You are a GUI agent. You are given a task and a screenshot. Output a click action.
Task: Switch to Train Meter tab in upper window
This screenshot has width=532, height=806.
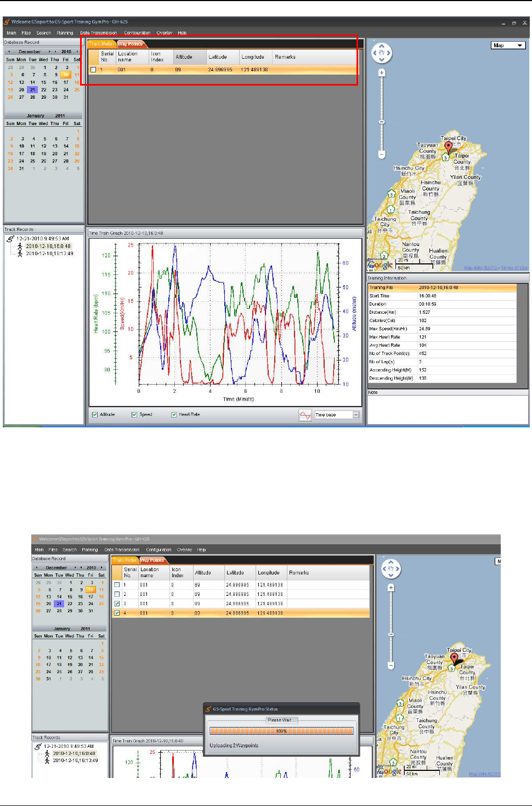click(x=101, y=44)
